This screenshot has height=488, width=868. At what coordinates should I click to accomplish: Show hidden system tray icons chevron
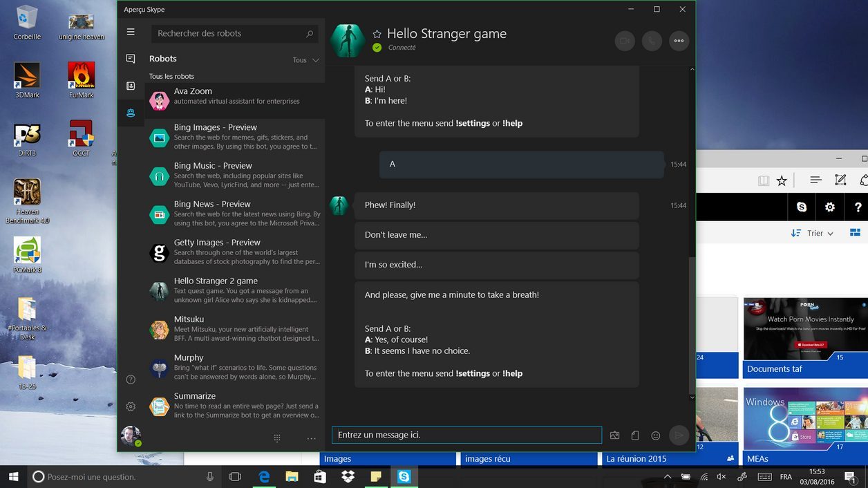[668, 477]
